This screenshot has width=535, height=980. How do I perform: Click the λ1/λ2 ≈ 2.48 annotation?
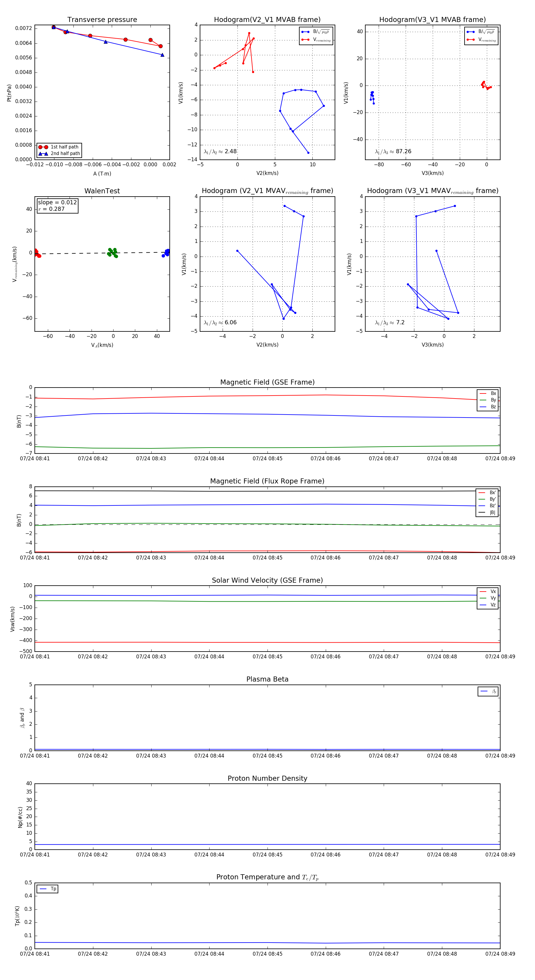(221, 151)
